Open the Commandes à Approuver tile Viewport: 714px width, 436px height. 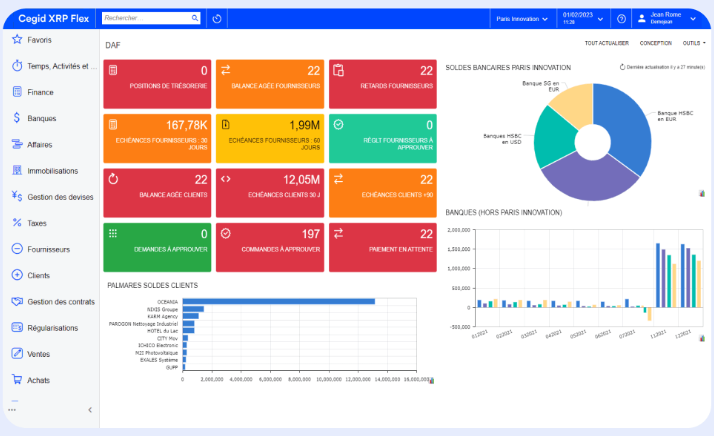[x=270, y=247]
